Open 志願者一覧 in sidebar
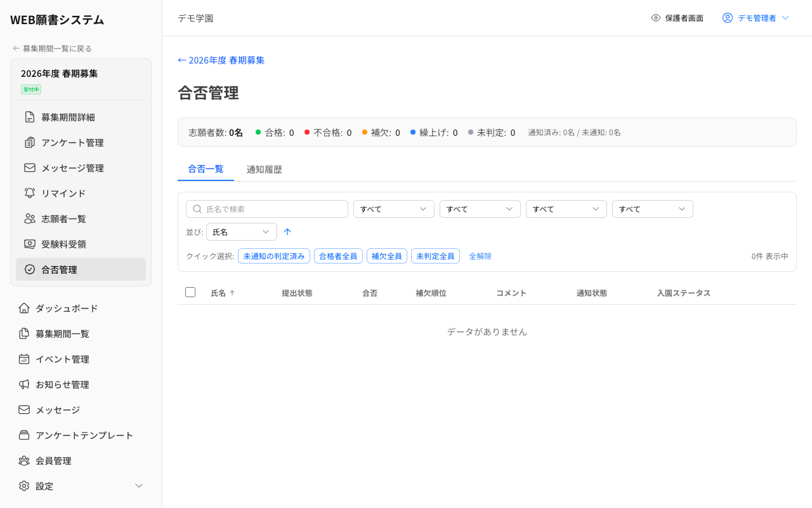This screenshot has height=508, width=812. 81,218
